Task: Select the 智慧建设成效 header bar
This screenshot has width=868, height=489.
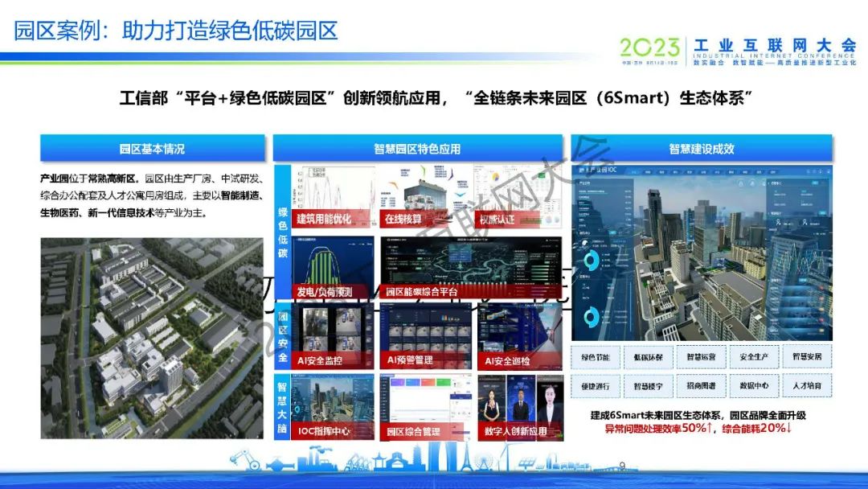Action: pos(702,149)
